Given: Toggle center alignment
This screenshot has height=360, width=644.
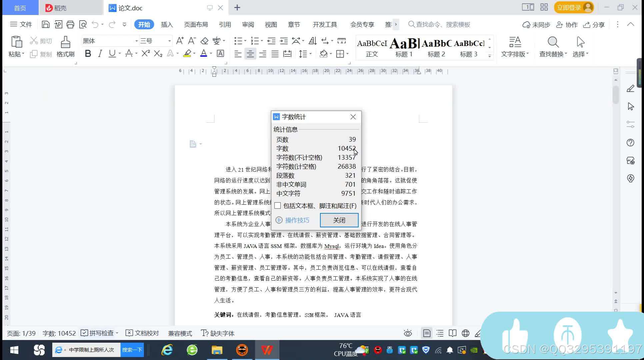Looking at the screenshot, I should click(250, 54).
